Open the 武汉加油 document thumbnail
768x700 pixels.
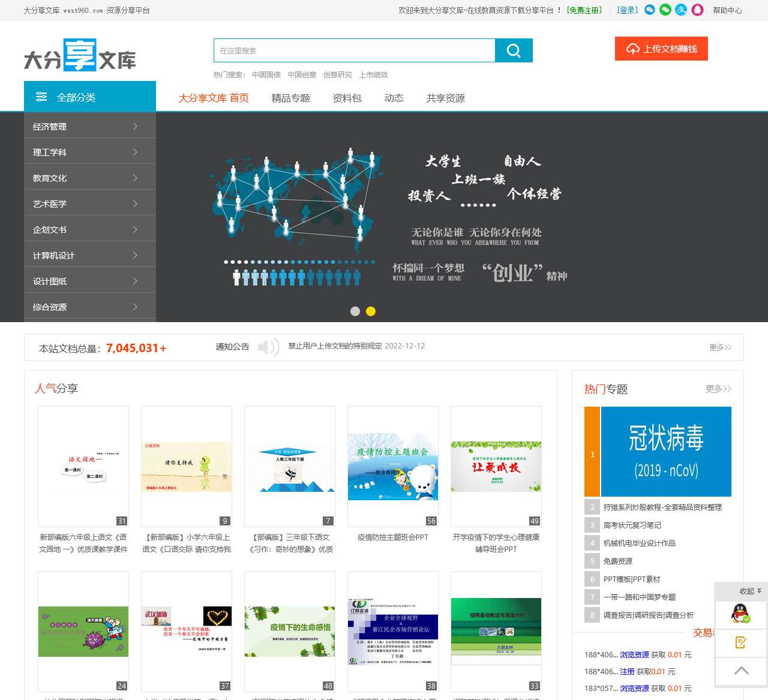coord(187,632)
